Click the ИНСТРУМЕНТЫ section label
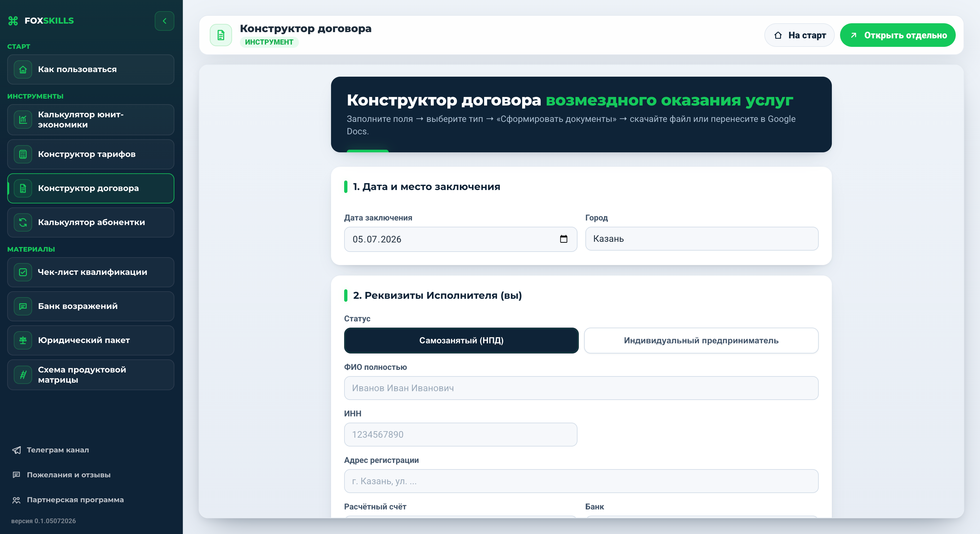980x534 pixels. pyautogui.click(x=35, y=96)
